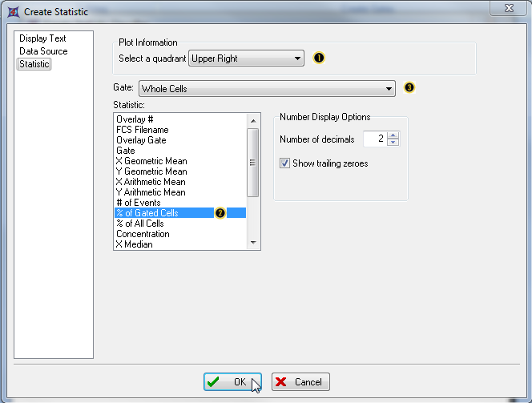Close the Create Statistic dialog
The height and width of the screenshot is (403, 532).
(x=509, y=8)
